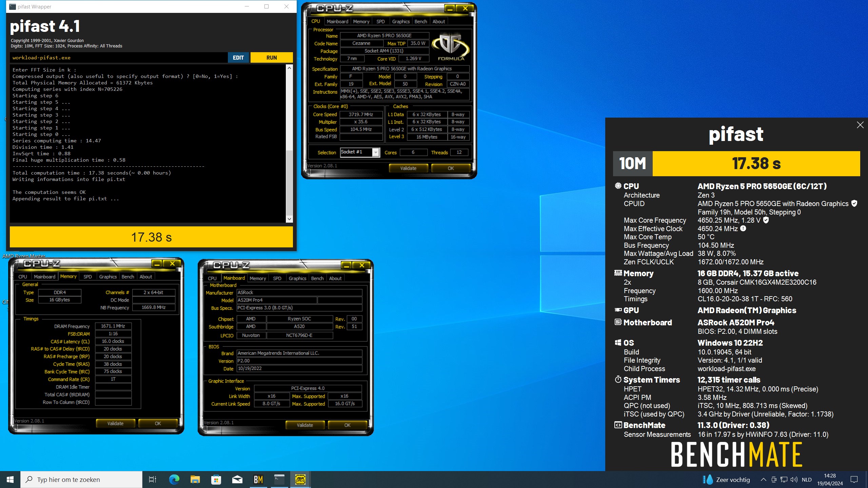Close the CPU-Z Memory window
Image resolution: width=868 pixels, height=488 pixels.
[172, 264]
